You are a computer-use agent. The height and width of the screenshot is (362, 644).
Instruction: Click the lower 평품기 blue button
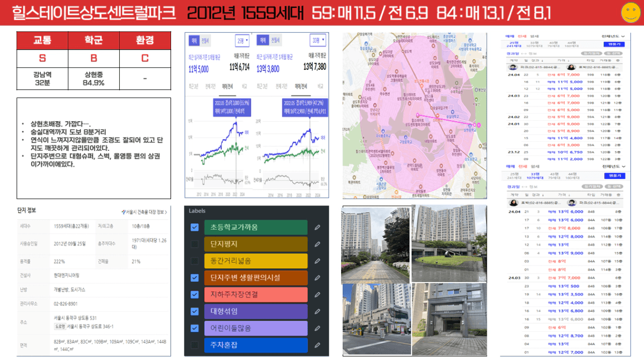click(614, 175)
